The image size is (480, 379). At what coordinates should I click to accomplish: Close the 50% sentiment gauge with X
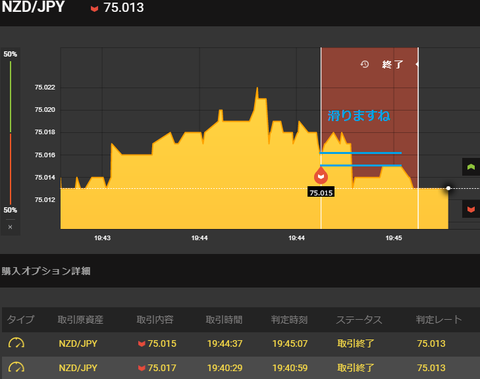10,227
